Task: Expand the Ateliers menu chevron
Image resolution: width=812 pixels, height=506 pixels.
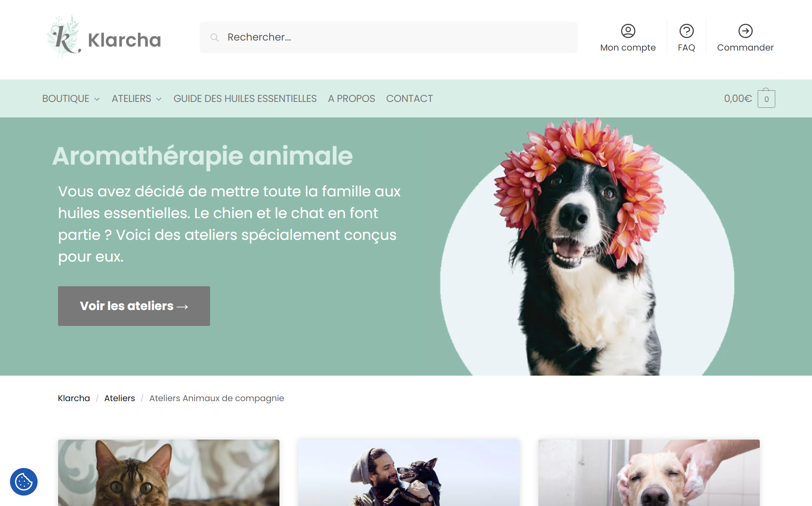Action: pyautogui.click(x=159, y=99)
